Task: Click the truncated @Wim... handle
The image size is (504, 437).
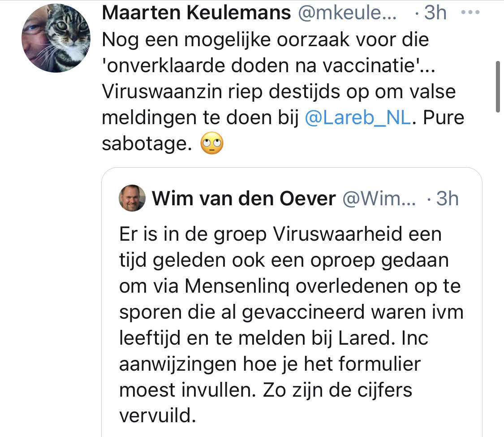Action: [x=379, y=198]
